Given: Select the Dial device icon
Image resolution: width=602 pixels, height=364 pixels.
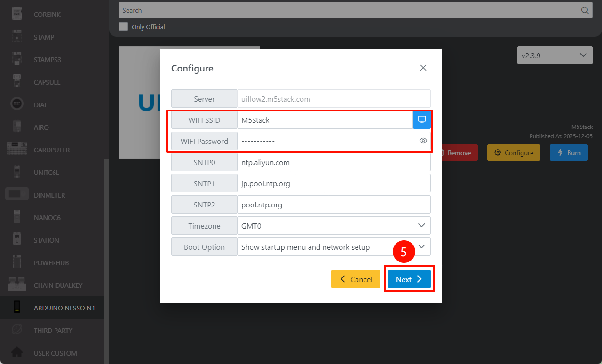Looking at the screenshot, I should pos(17,105).
